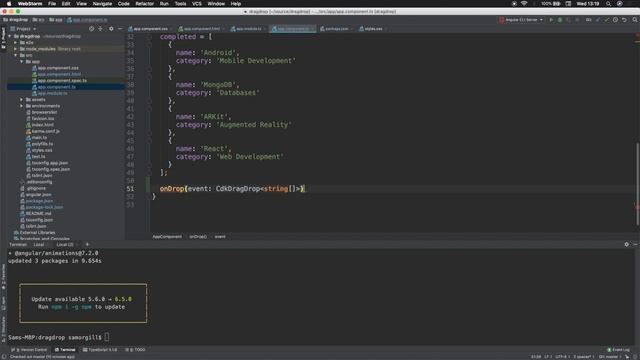Viewport: 640px width, 360px height.
Task: Collapse the src folder
Action: click(x=16, y=55)
